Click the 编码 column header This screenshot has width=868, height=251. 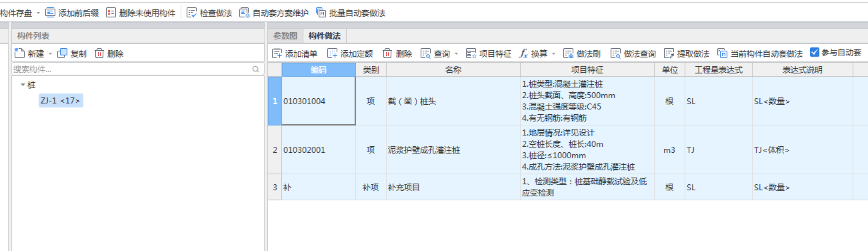point(319,69)
